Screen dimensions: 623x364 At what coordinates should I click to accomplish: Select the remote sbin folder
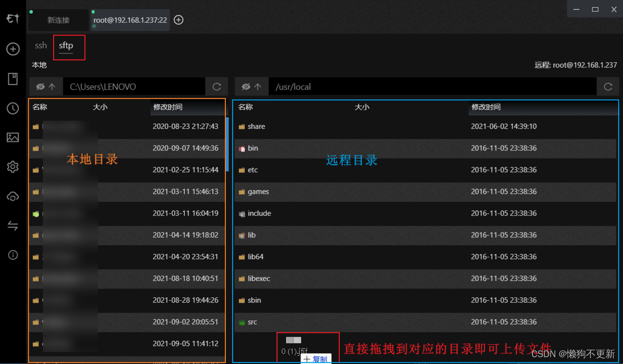425,300
